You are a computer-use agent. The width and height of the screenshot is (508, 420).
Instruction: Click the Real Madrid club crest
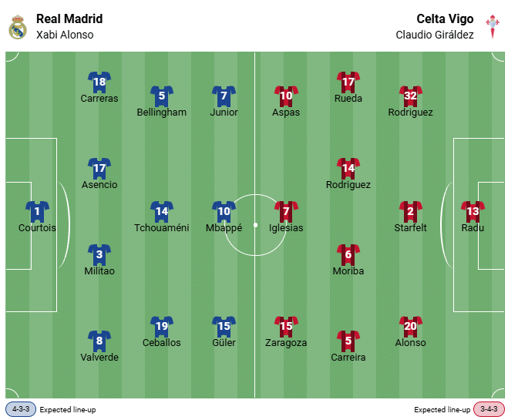(x=17, y=27)
